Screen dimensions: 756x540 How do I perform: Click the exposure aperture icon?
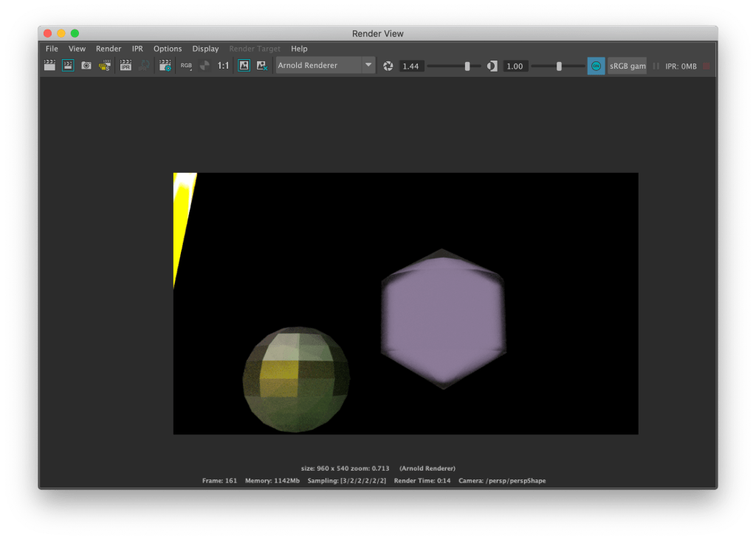coord(388,66)
